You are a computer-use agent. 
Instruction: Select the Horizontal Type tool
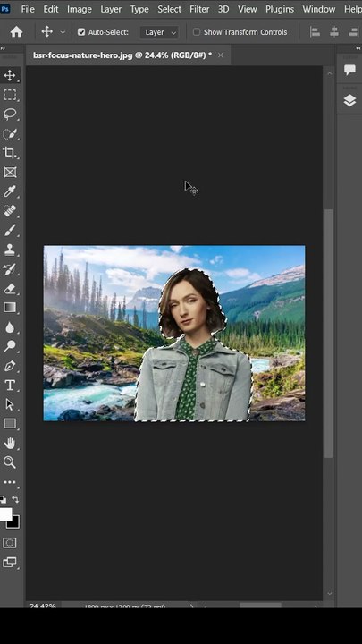pyautogui.click(x=10, y=386)
